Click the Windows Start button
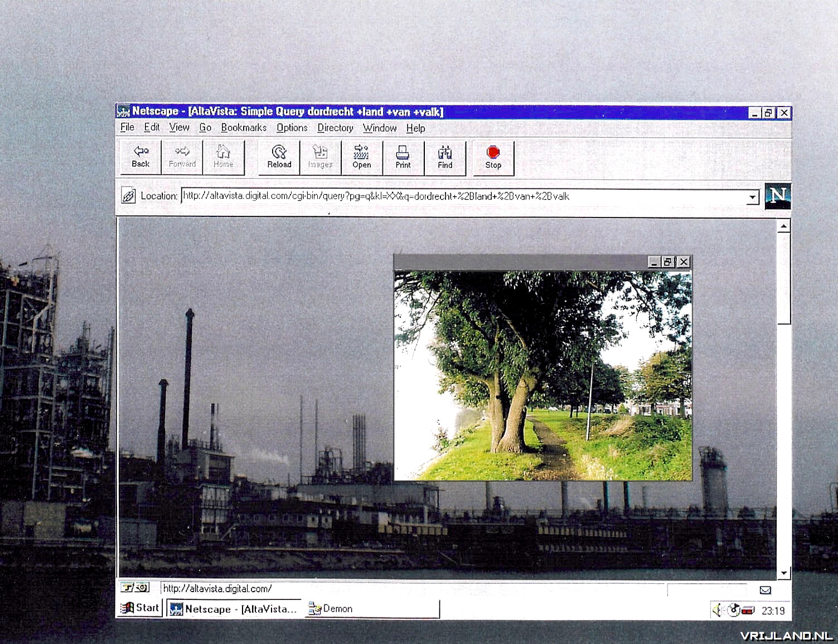Image resolution: width=838 pixels, height=644 pixels. pos(141,608)
